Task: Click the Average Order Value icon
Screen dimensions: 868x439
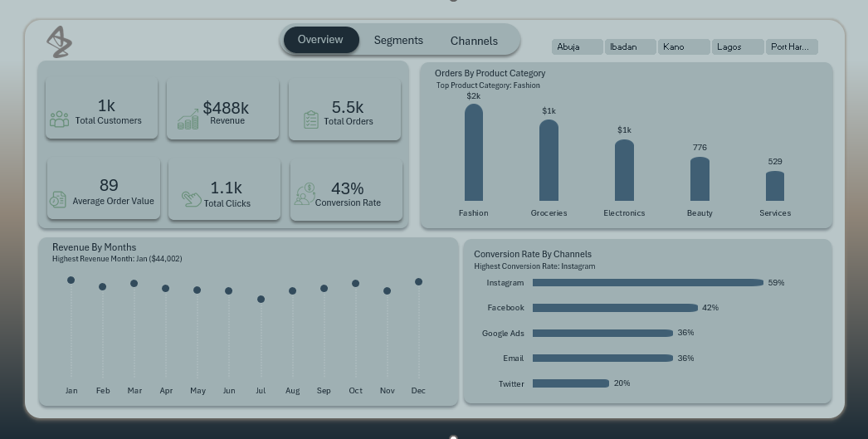Action: coord(57,199)
